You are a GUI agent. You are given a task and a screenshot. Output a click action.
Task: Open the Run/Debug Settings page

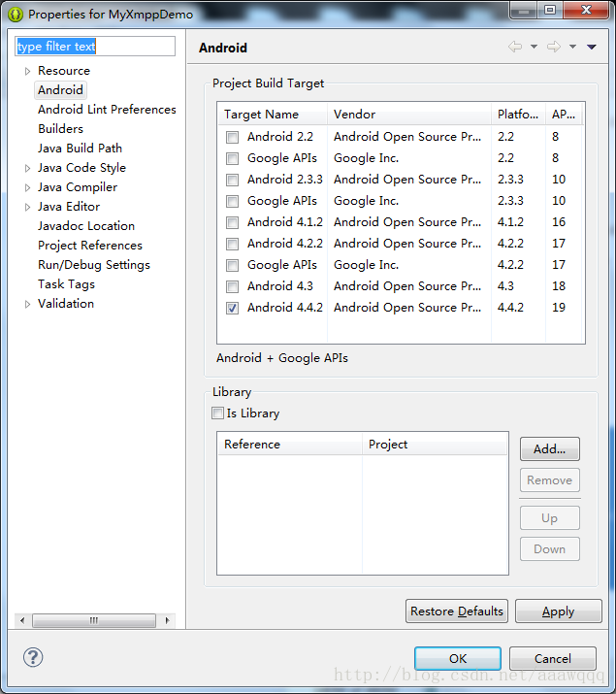[94, 265]
